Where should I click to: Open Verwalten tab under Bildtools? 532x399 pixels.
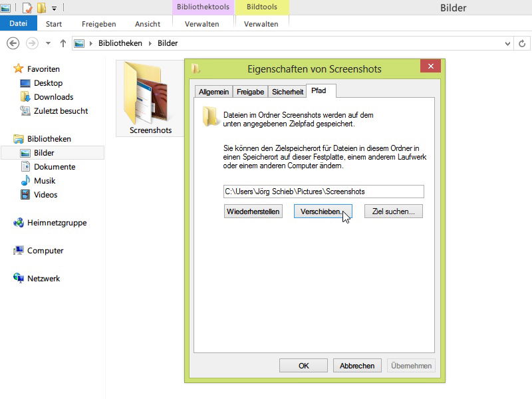pos(261,24)
